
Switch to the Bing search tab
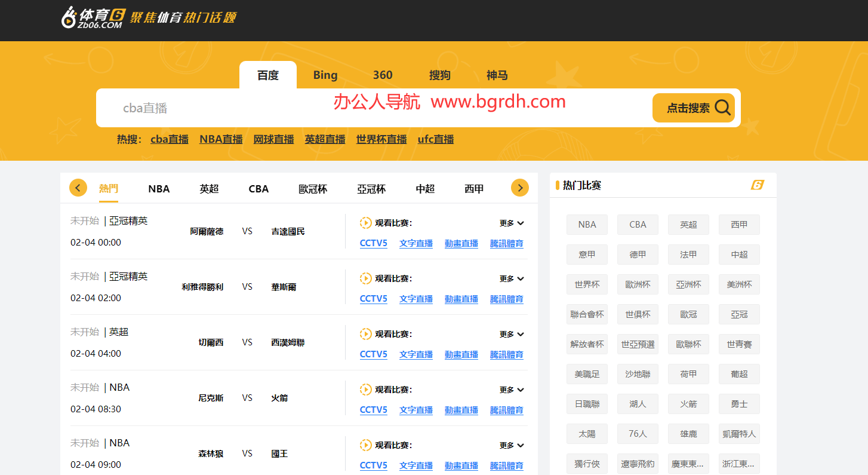click(325, 75)
